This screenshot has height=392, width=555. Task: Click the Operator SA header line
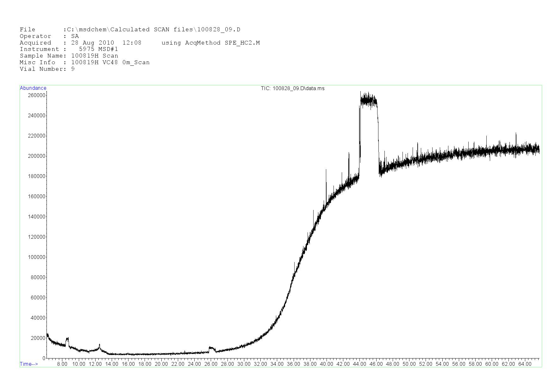pyautogui.click(x=49, y=36)
